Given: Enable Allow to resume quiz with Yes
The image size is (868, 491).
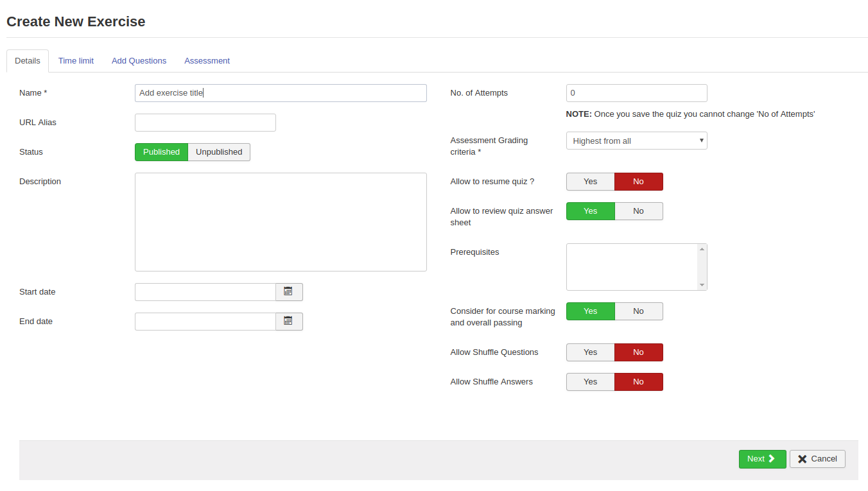Looking at the screenshot, I should tap(590, 182).
